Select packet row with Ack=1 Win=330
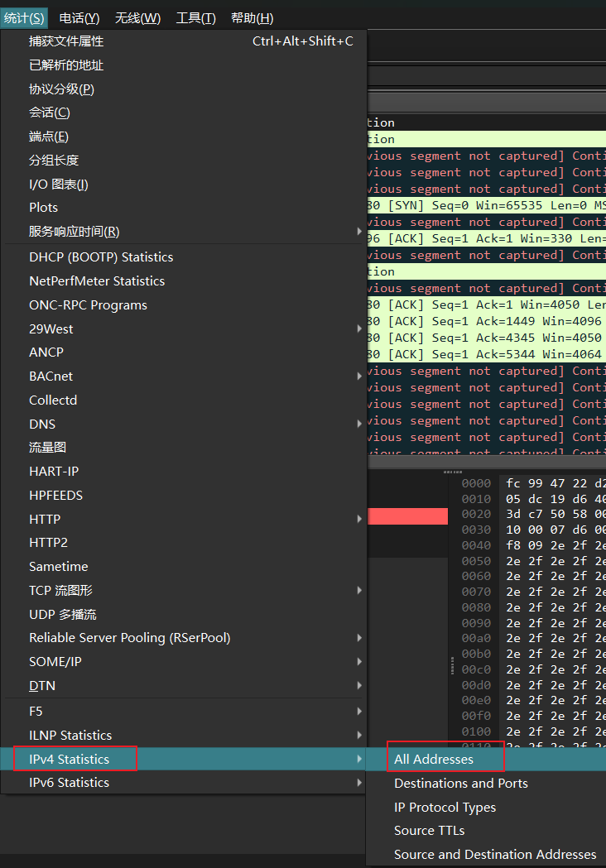This screenshot has width=606, height=868. pyautogui.click(x=486, y=238)
